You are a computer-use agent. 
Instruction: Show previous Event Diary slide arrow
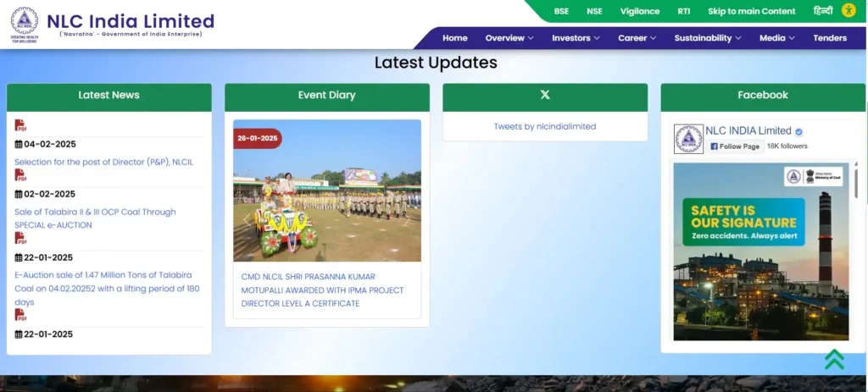[x=247, y=220]
